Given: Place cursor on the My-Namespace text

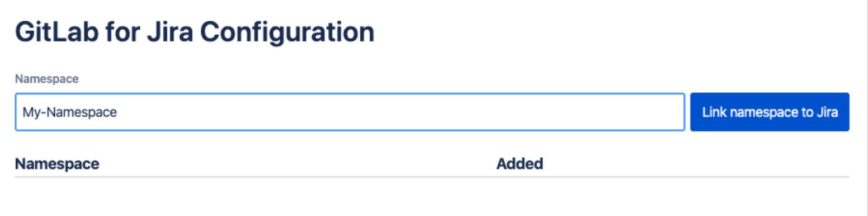Looking at the screenshot, I should pyautogui.click(x=69, y=112).
